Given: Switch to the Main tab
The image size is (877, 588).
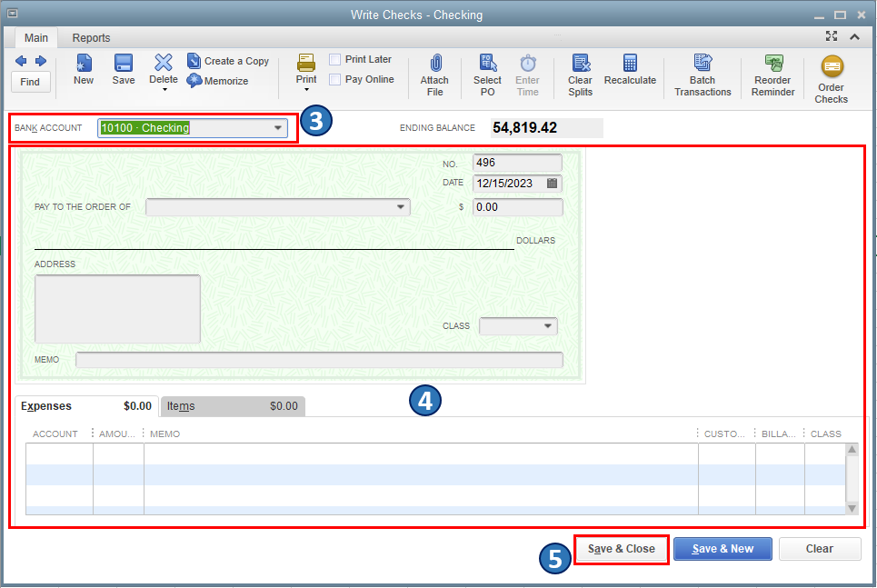Looking at the screenshot, I should [35, 37].
